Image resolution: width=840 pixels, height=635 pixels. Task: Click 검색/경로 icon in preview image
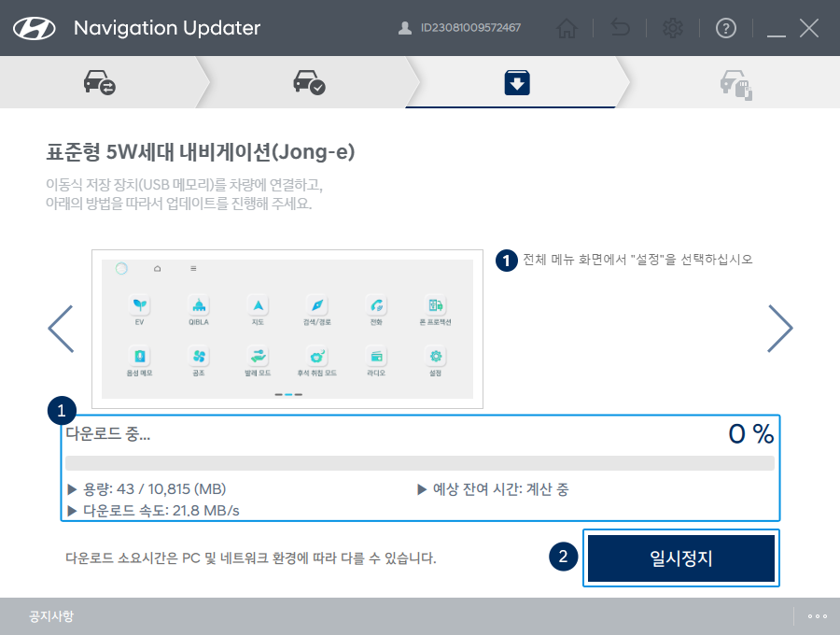(x=317, y=305)
